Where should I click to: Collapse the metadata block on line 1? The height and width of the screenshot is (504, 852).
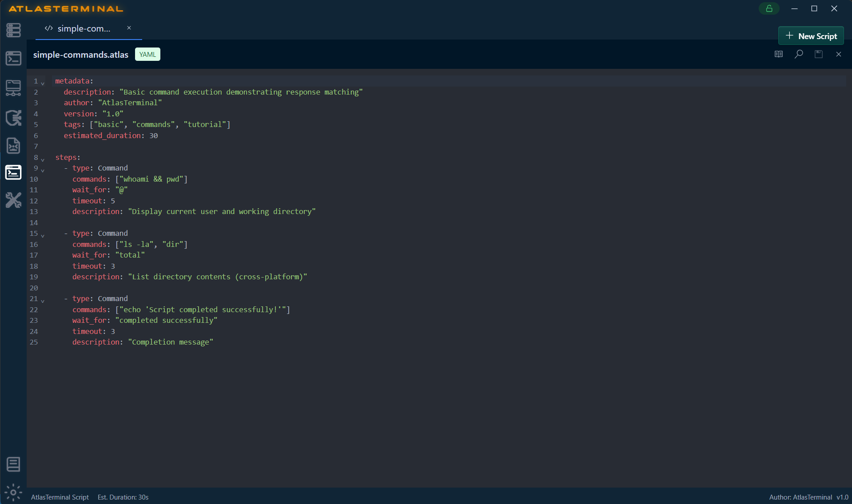pos(42,83)
